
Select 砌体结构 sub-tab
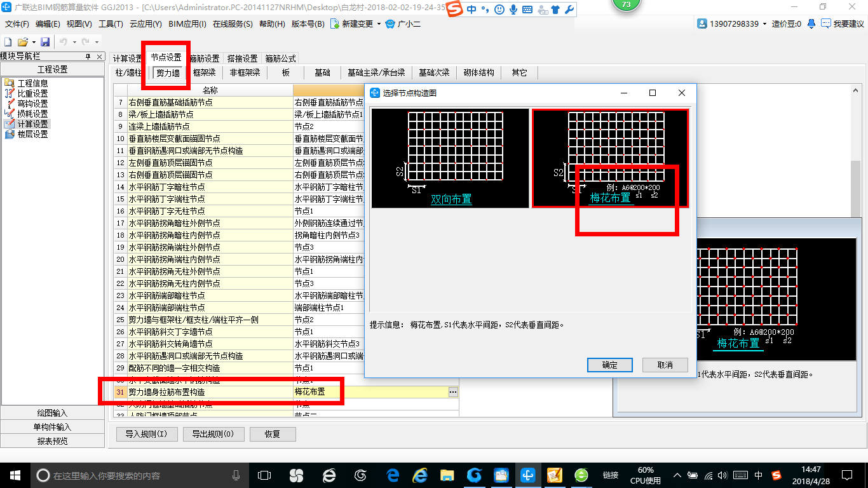[479, 72]
